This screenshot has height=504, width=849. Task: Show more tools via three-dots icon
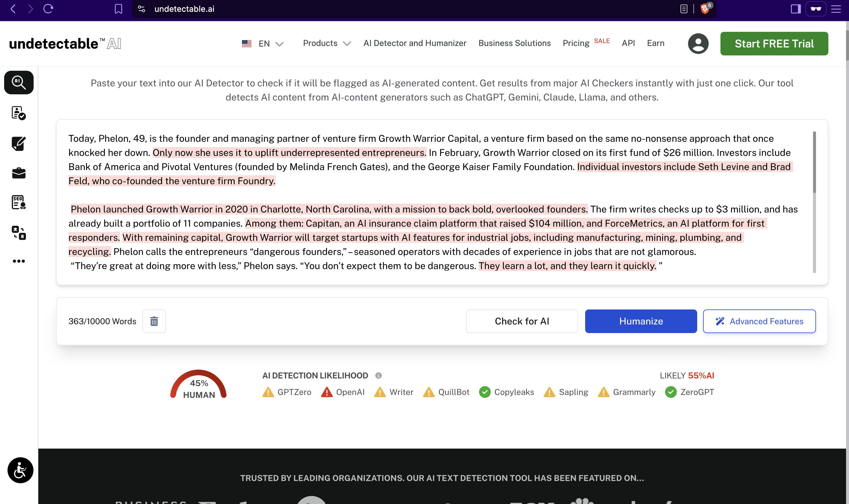[x=19, y=261]
